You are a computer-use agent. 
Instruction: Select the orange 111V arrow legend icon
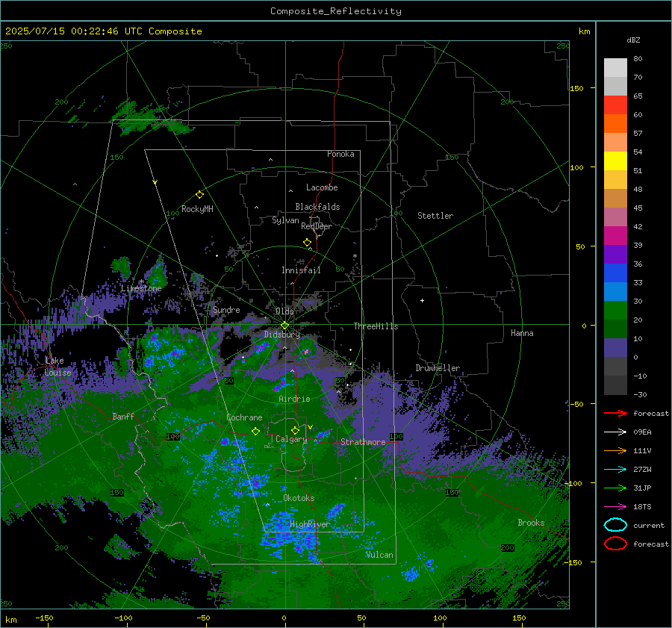[615, 450]
